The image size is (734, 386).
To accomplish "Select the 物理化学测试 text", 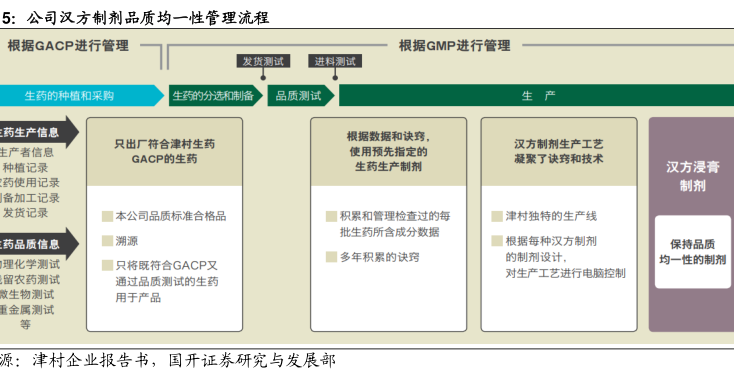I will pyautogui.click(x=29, y=264).
